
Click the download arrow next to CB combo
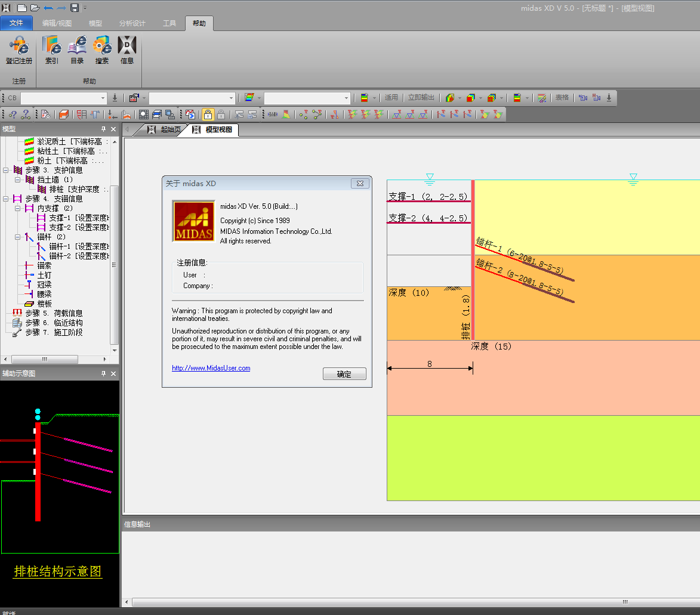click(115, 98)
